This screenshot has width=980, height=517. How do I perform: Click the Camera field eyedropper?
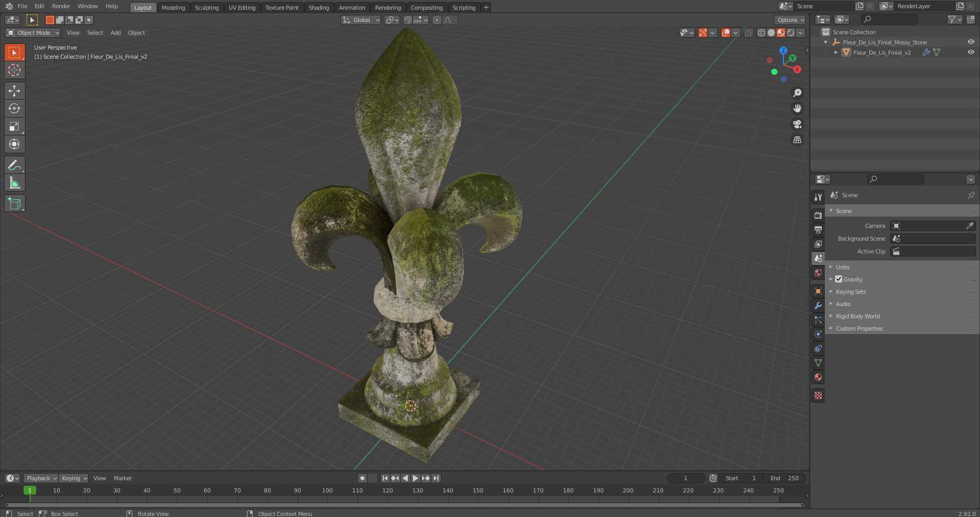pos(970,225)
